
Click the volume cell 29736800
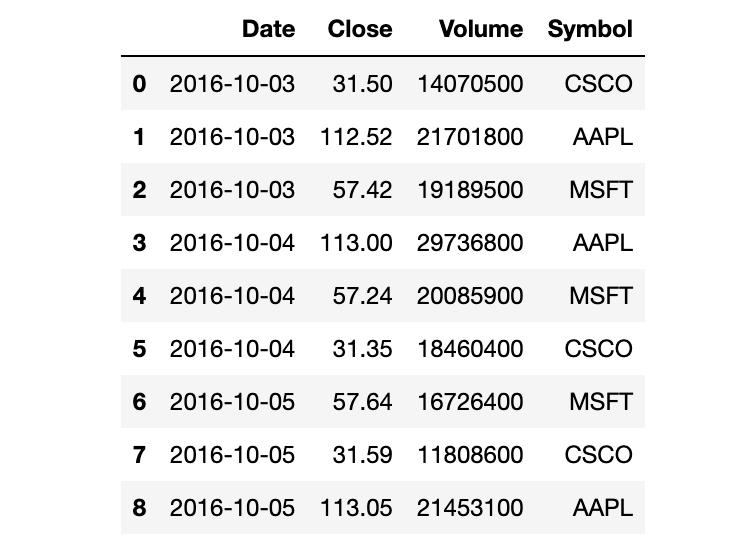[470, 243]
